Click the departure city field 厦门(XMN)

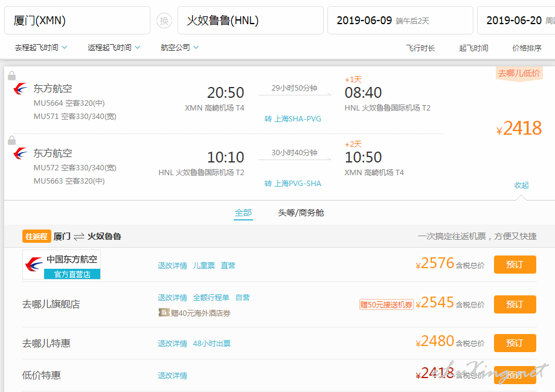[77, 21]
